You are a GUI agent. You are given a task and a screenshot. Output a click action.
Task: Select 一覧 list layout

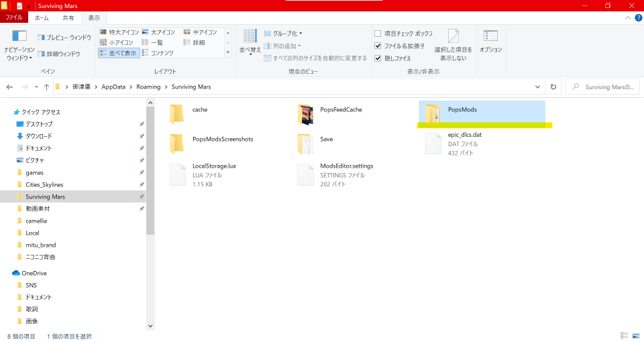pos(152,42)
